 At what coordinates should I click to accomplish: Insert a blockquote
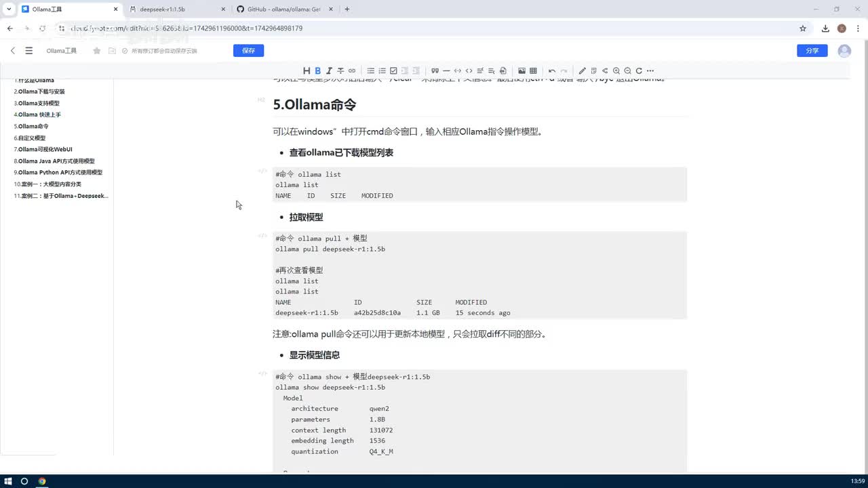click(x=435, y=70)
